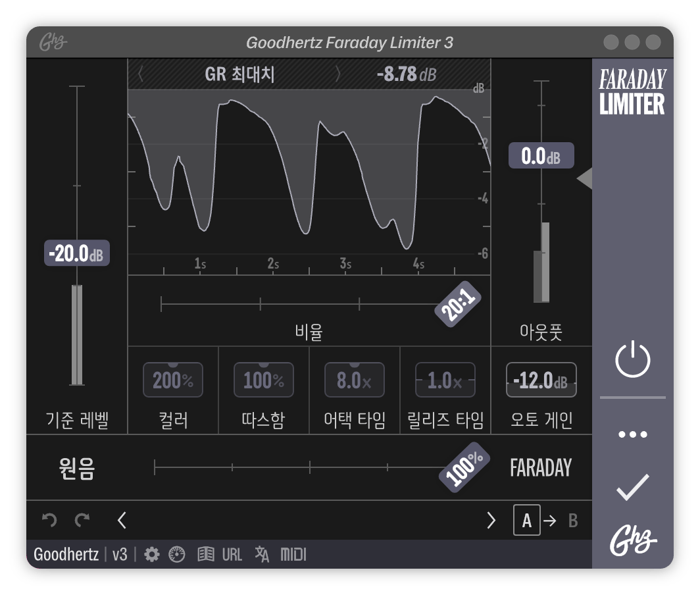Select the A state slot
Viewport: 700px width, 595px height.
pyautogui.click(x=527, y=520)
